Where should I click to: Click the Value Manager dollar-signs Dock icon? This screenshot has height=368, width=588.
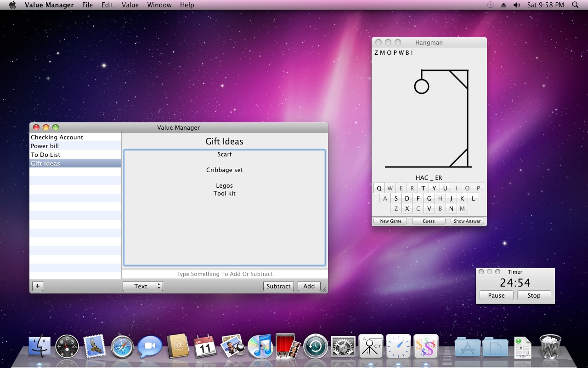point(426,346)
